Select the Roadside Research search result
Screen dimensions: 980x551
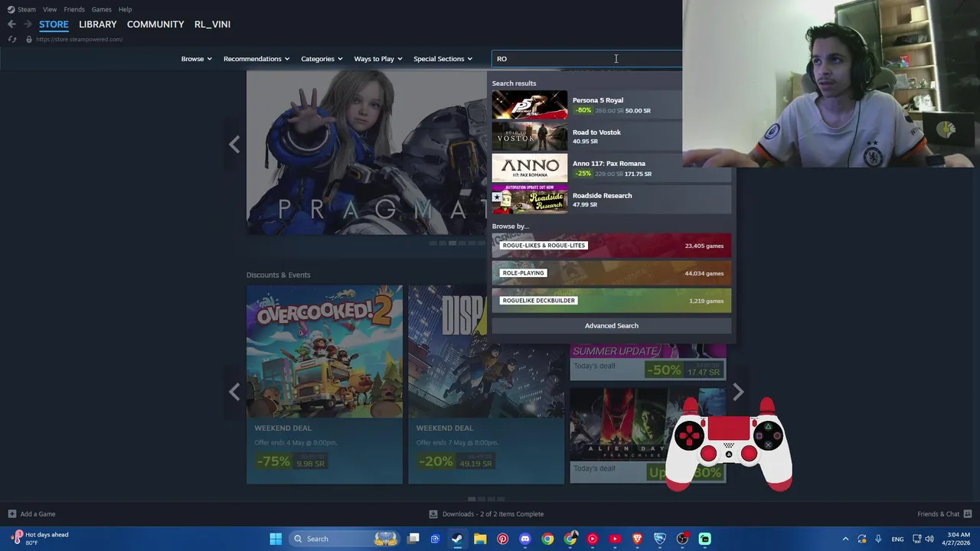[x=612, y=200]
